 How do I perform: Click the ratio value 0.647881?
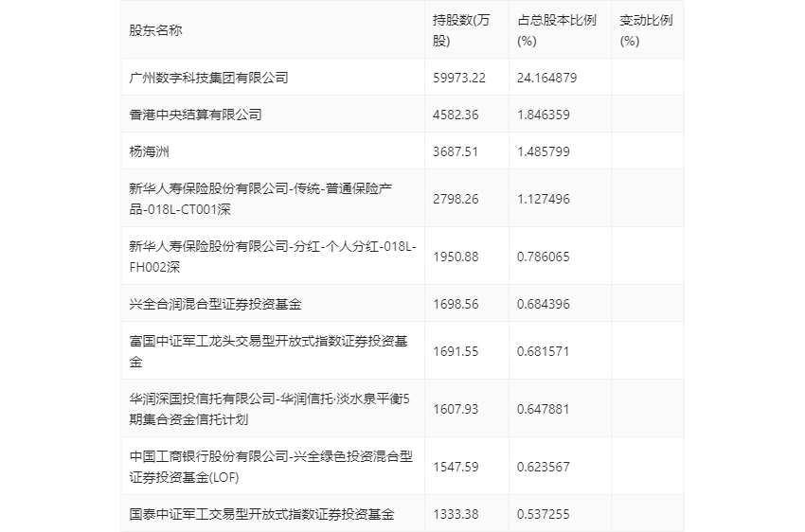click(544, 409)
